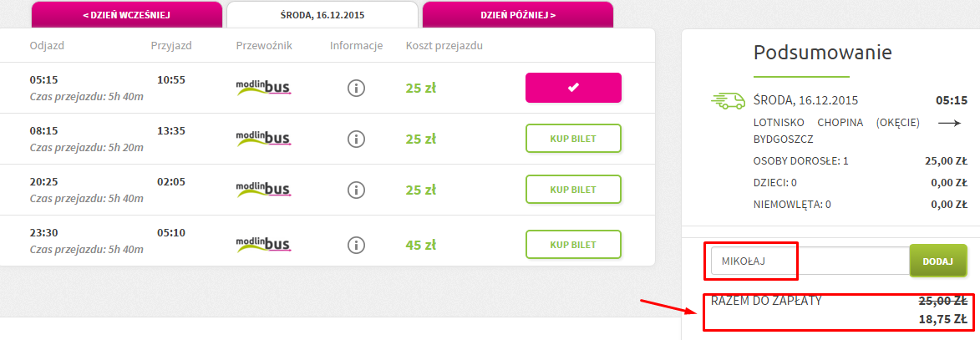Open info icon for the 05:15 departure

[356, 88]
